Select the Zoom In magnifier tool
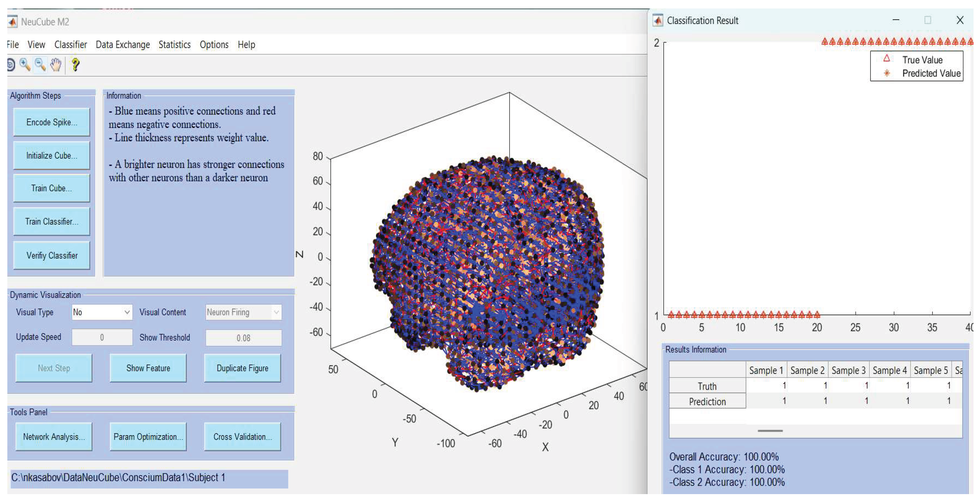Viewport: 980px width, 502px height. [x=25, y=65]
